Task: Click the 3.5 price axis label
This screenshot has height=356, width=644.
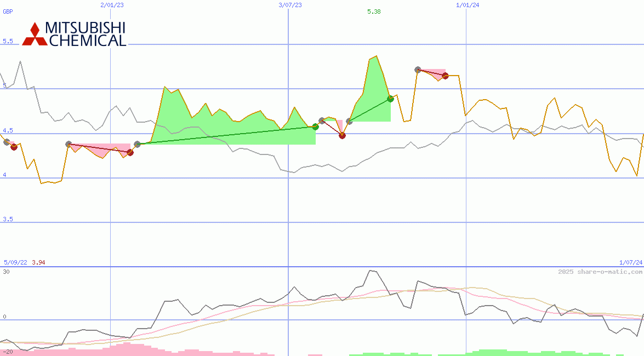Action: (8, 219)
